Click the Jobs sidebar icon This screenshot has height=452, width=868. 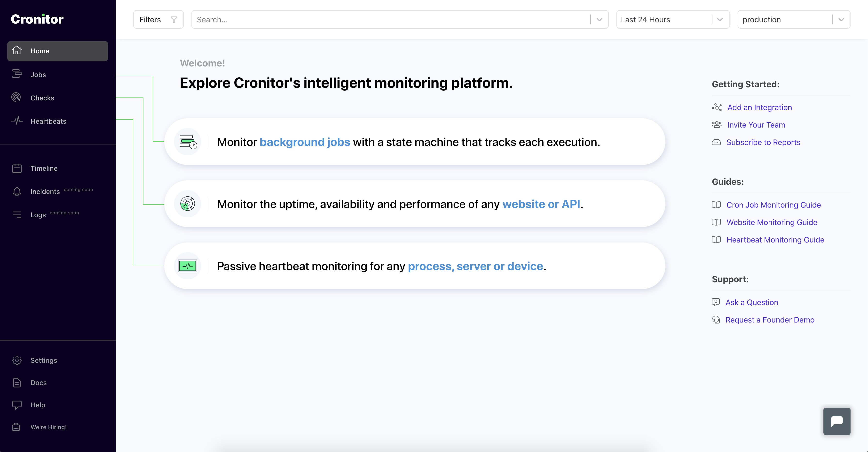pos(17,74)
